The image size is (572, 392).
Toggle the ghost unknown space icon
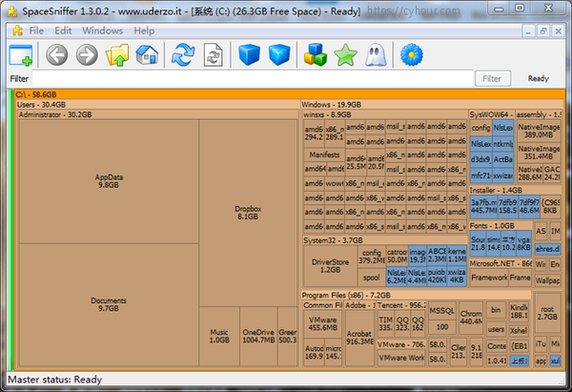[376, 55]
